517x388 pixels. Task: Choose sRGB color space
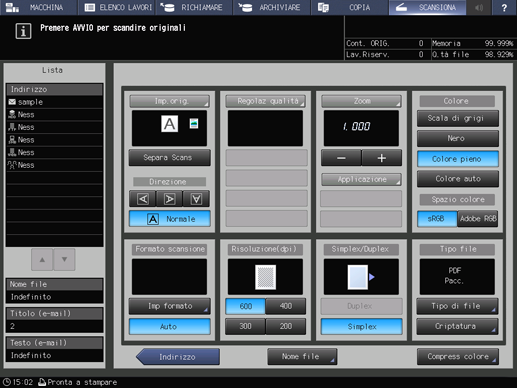(x=437, y=219)
